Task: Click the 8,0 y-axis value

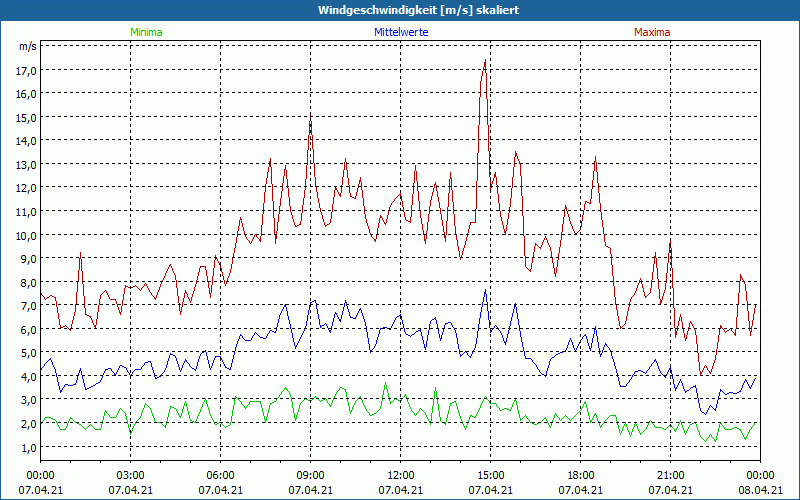Action: pyautogui.click(x=29, y=283)
